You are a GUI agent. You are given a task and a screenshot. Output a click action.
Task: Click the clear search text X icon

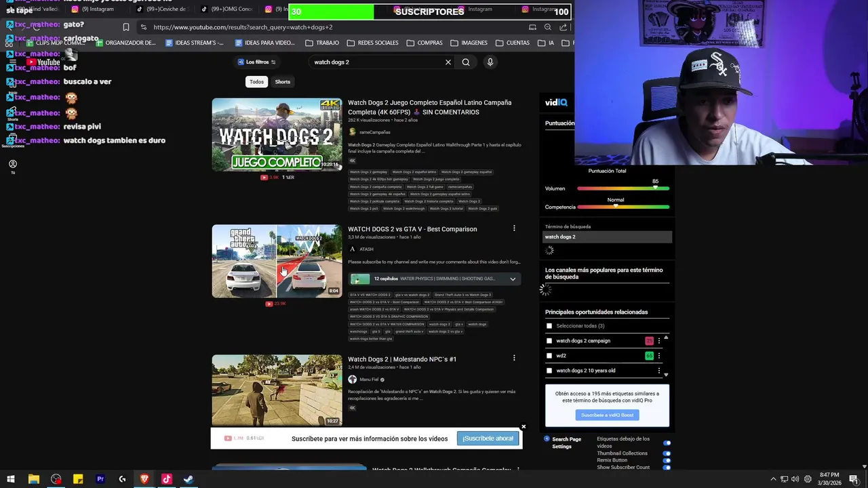click(x=448, y=62)
